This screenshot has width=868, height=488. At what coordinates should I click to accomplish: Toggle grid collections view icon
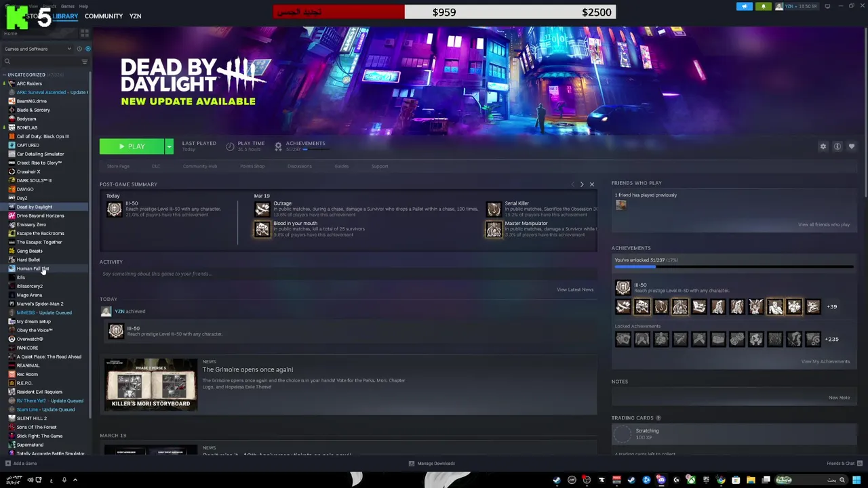coord(85,33)
